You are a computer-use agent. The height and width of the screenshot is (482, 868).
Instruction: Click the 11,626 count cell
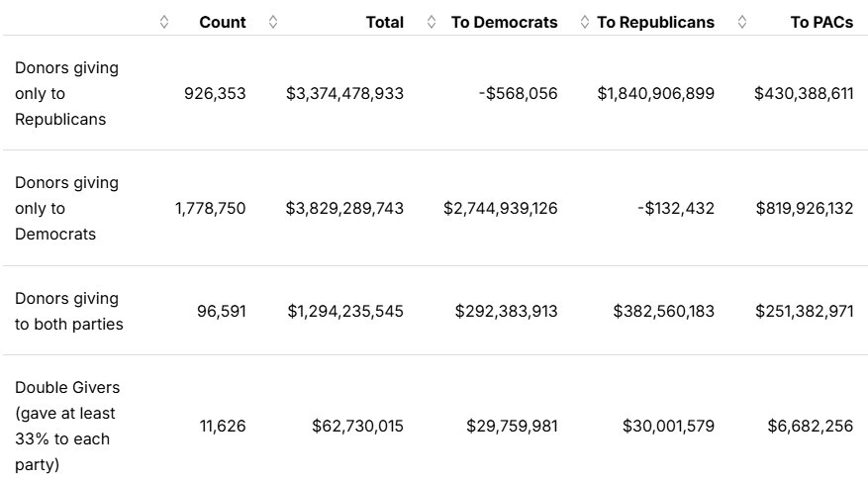tap(221, 426)
